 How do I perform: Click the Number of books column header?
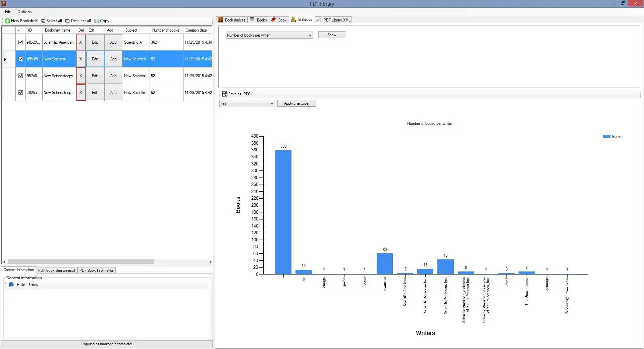click(166, 30)
